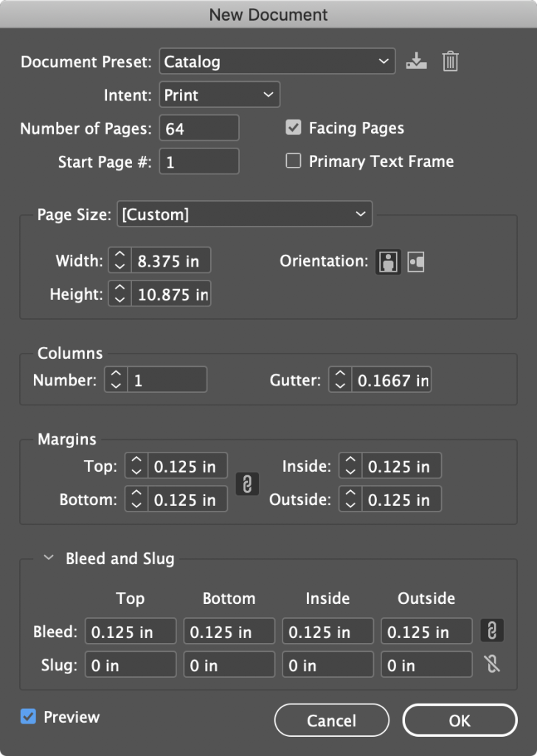537x756 pixels.
Task: Open the Document Preset dropdown
Action: [x=277, y=62]
